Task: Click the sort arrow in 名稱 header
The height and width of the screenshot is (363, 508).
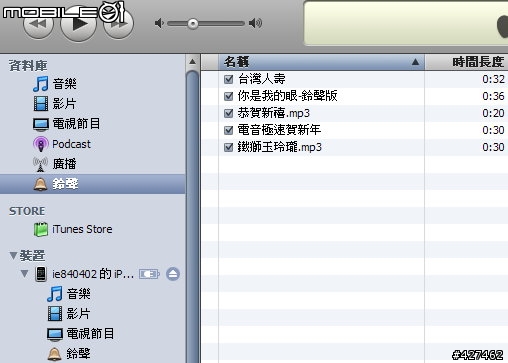Action: click(x=415, y=62)
